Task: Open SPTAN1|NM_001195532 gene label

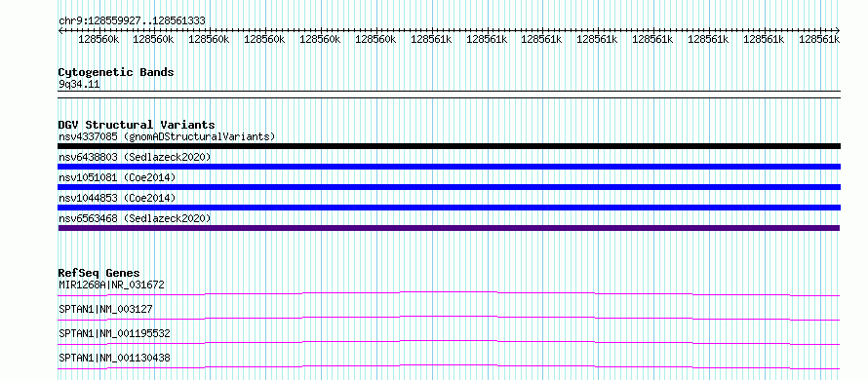Action: tap(114, 333)
